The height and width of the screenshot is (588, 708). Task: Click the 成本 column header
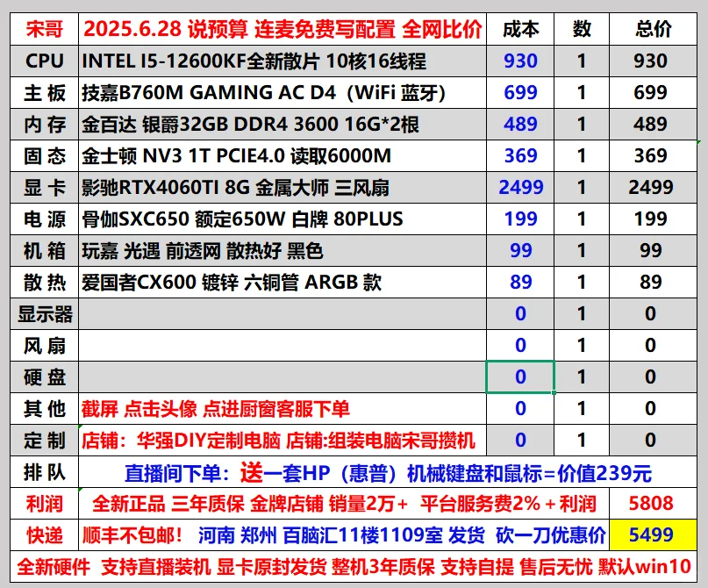click(520, 29)
